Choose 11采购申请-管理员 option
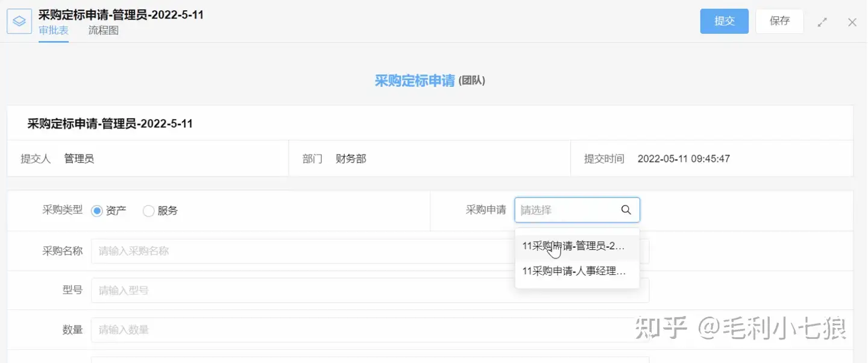868x363 pixels. point(577,246)
